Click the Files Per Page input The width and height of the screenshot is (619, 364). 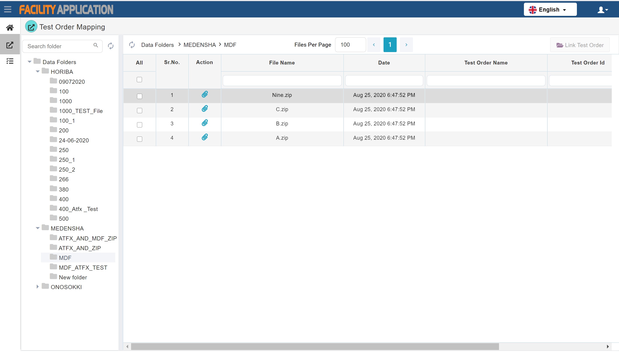350,45
